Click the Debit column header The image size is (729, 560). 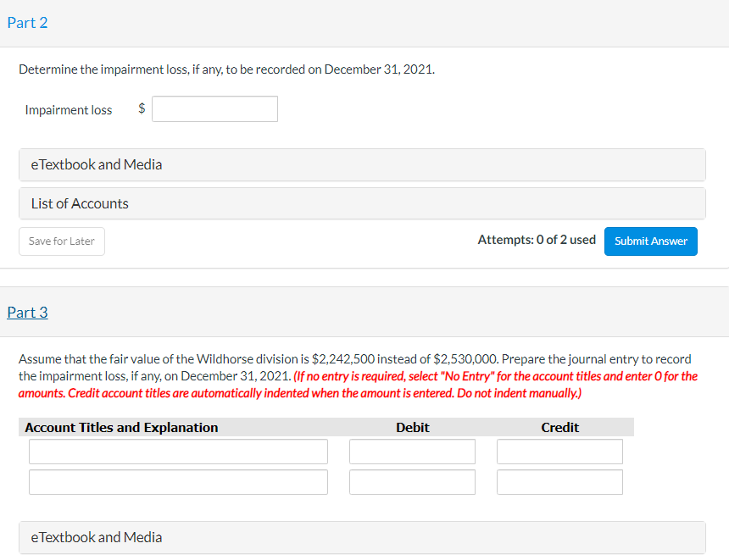412,428
